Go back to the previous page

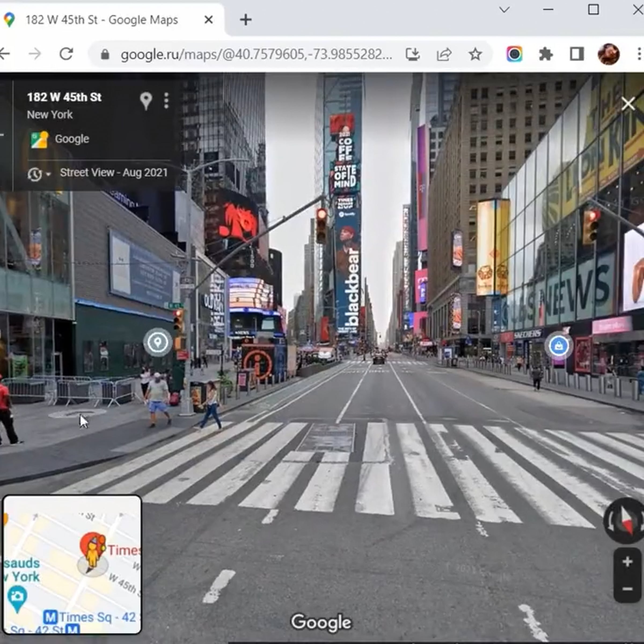pos(5,54)
